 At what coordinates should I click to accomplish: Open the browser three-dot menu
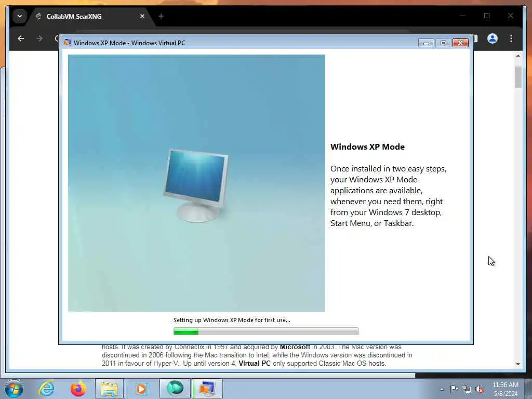511,38
